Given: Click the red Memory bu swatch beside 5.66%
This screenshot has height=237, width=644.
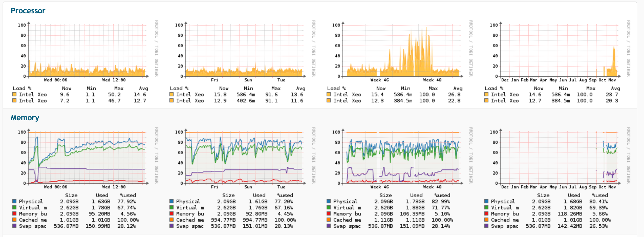Looking at the screenshot, I should 486,213.
